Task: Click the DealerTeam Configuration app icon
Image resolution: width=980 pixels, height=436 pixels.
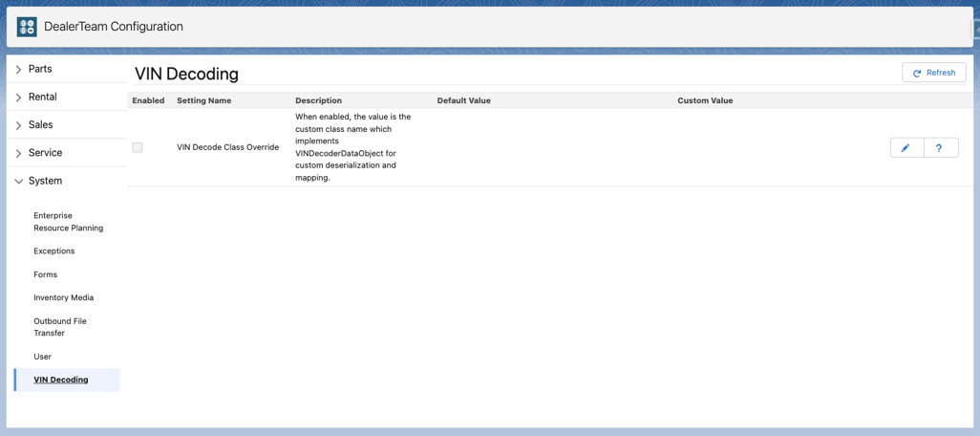Action: [x=27, y=27]
